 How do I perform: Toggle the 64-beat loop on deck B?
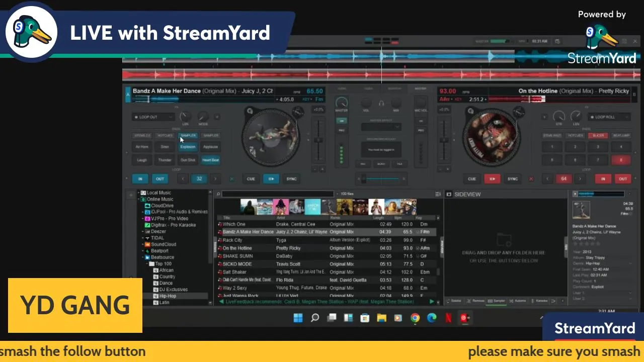pyautogui.click(x=563, y=178)
